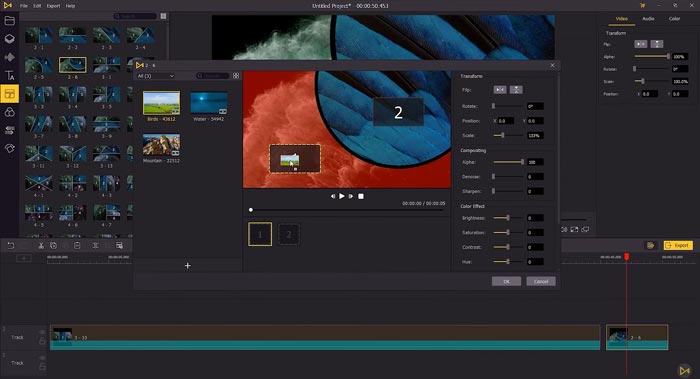Select the Birds - 43612 media thumbnail
The image size is (700, 379).
point(161,103)
